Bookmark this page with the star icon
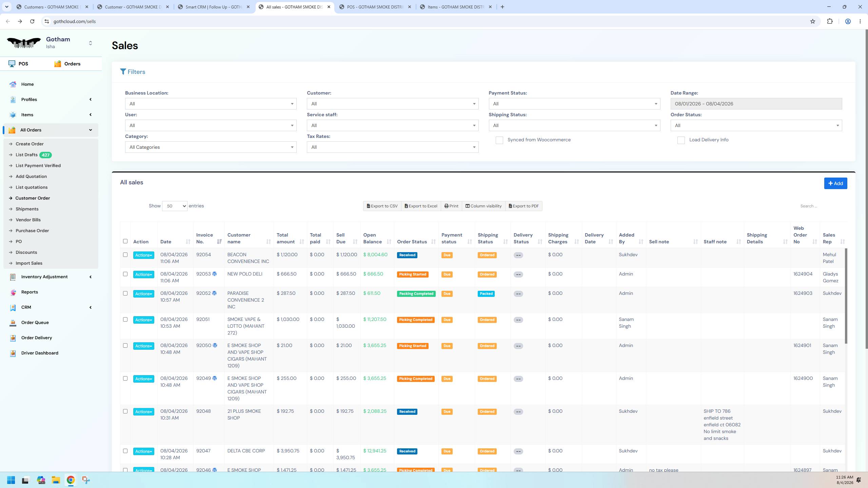868x488 pixels. tap(813, 21)
